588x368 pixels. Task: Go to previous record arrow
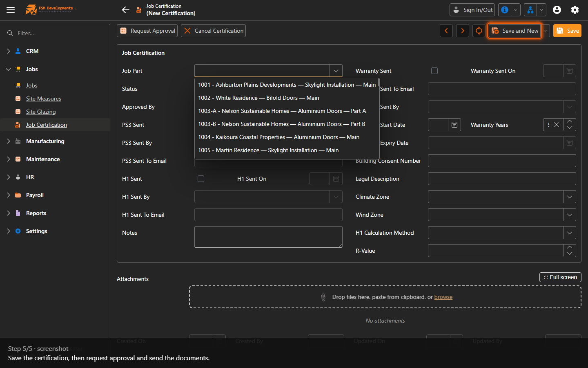[446, 31]
